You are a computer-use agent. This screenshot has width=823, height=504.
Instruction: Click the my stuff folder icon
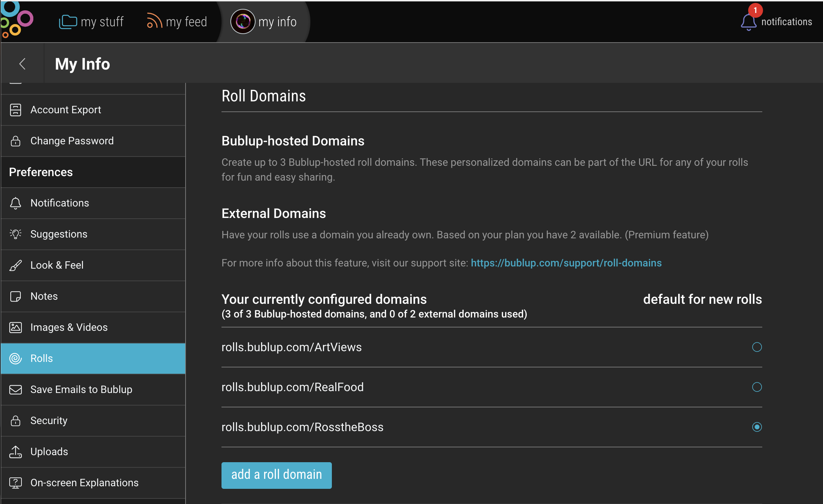point(68,22)
